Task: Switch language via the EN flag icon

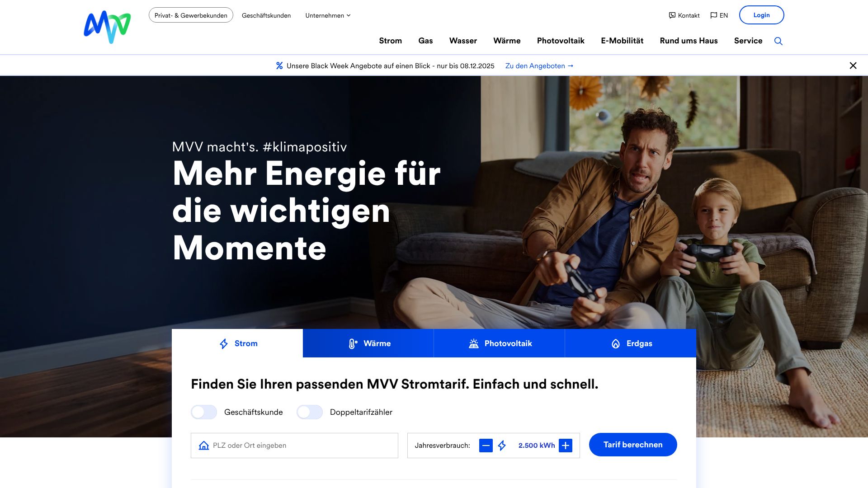Action: (x=713, y=15)
